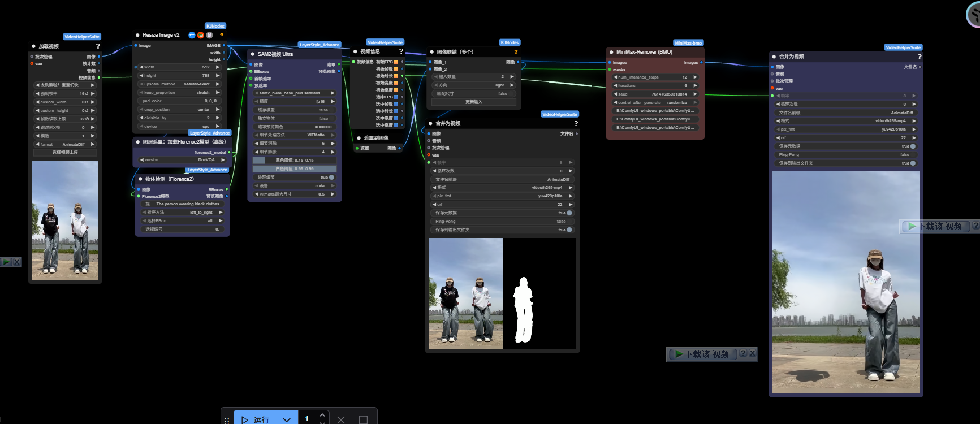Adjust the 黑色阈值 slider in SAM2视频 Ultra
This screenshot has width=980, height=424.
pyautogui.click(x=295, y=161)
